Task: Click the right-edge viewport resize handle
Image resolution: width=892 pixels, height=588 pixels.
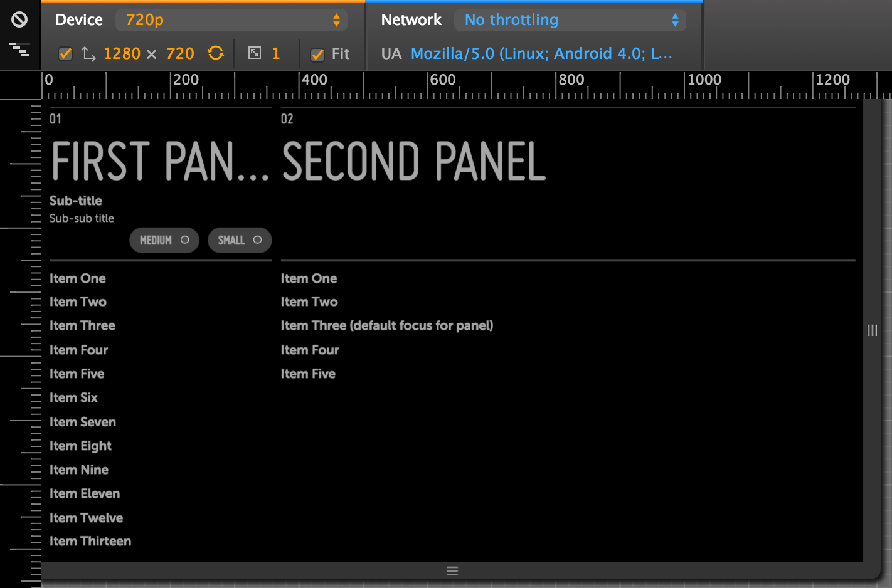Action: pyautogui.click(x=872, y=330)
